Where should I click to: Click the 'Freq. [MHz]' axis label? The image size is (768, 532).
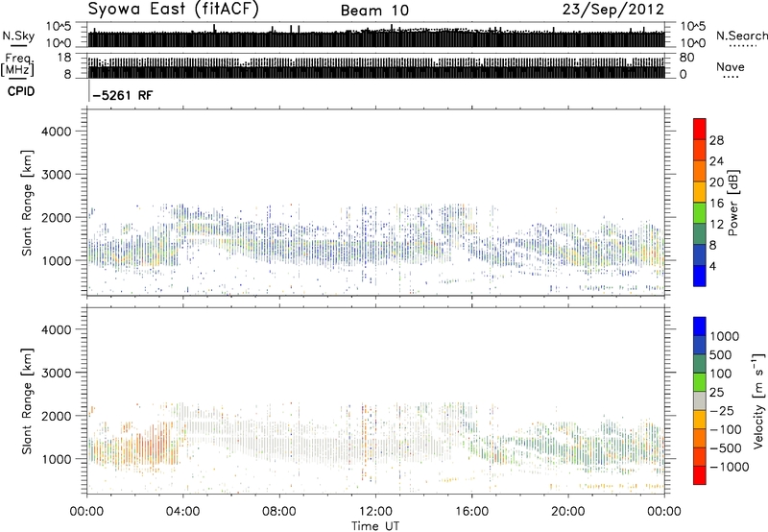[x=18, y=65]
